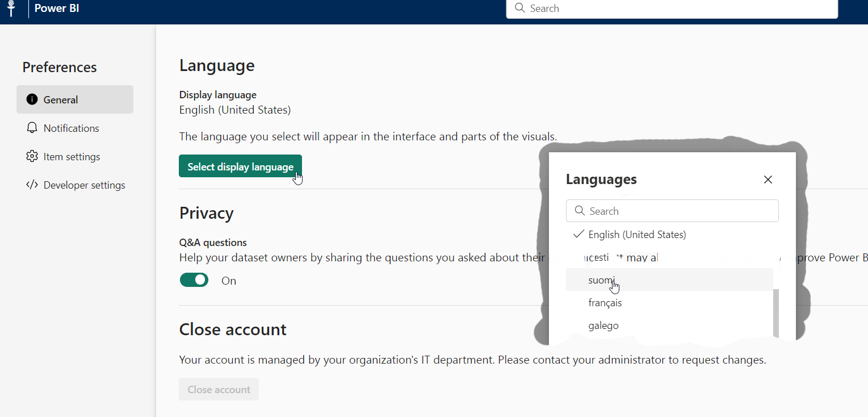The image size is (868, 417).
Task: Select suomi as the display language
Action: [601, 280]
